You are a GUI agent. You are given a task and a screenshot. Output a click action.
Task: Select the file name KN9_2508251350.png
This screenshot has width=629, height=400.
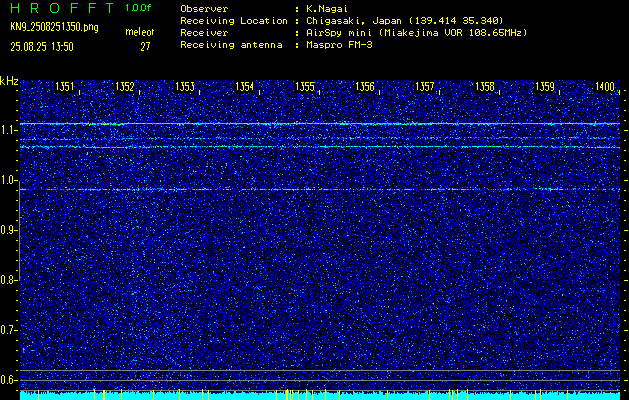click(x=54, y=27)
